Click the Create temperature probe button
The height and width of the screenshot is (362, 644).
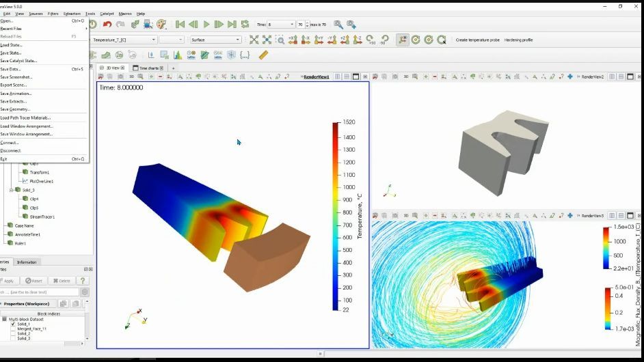click(x=478, y=40)
